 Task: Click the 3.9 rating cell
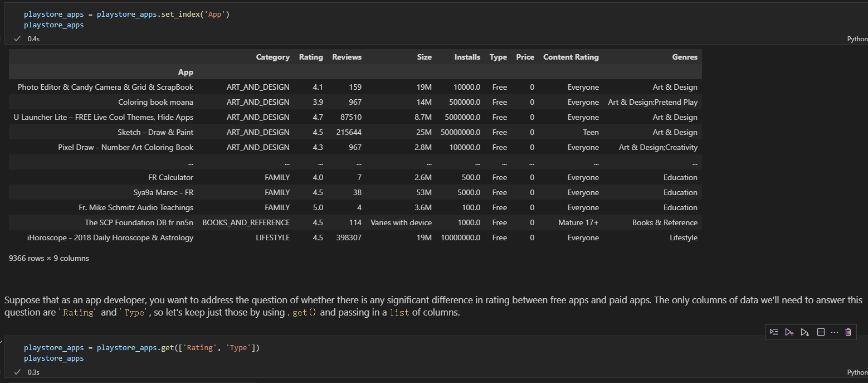[x=318, y=102]
